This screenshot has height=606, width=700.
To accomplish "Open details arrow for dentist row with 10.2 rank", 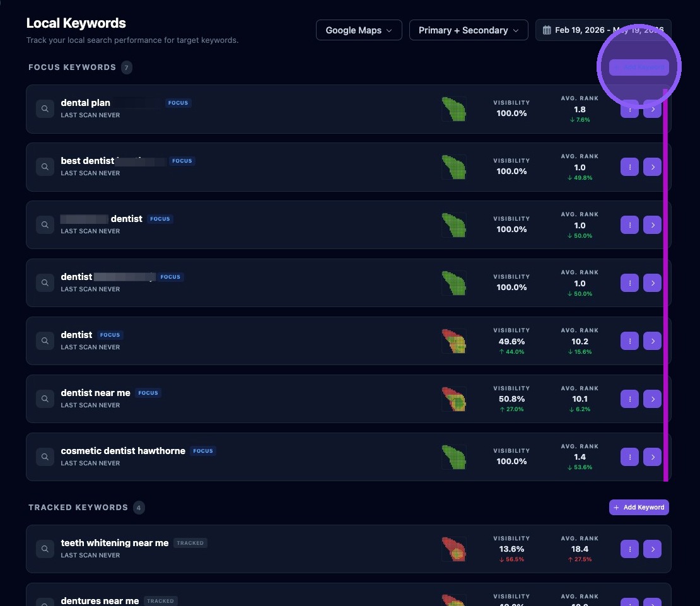I will click(x=652, y=341).
